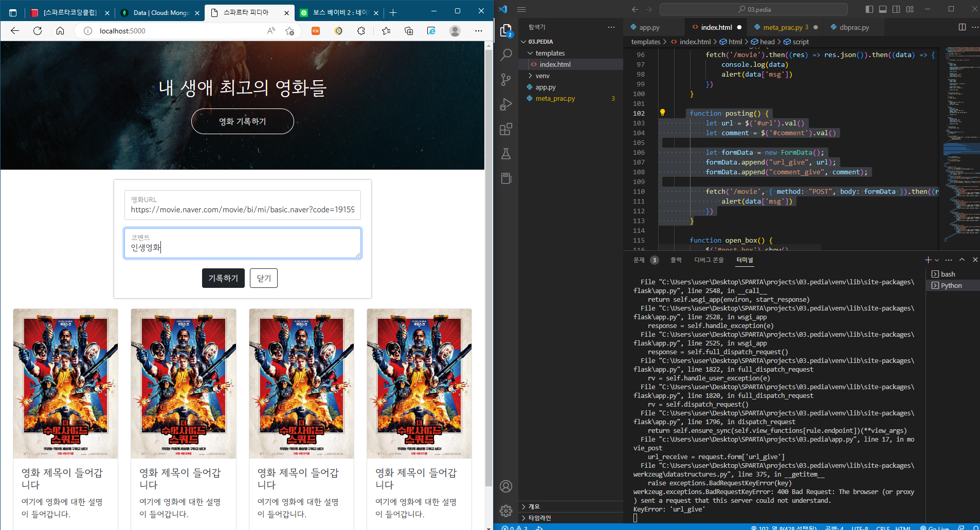Screen dimensions: 980x530
Task: Submit with the 기록하기 button
Action: tap(223, 278)
